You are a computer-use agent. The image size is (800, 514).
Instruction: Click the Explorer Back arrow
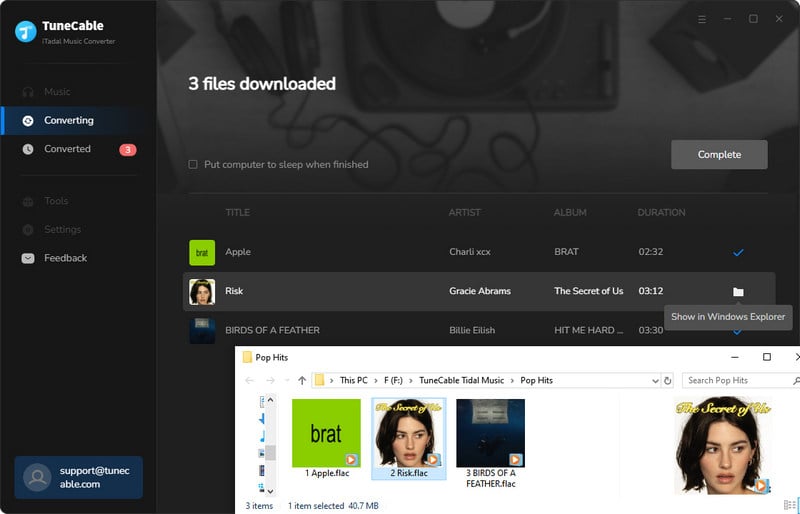[249, 380]
